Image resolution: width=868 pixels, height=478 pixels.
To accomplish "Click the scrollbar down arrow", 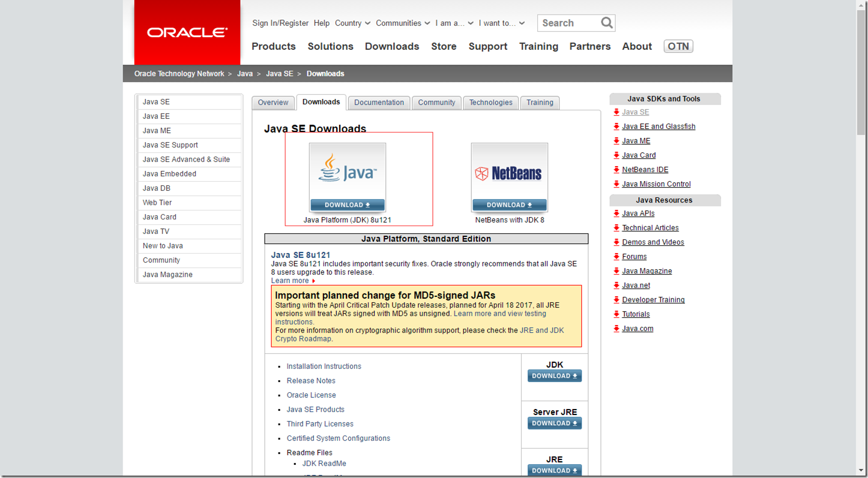I will (x=861, y=471).
